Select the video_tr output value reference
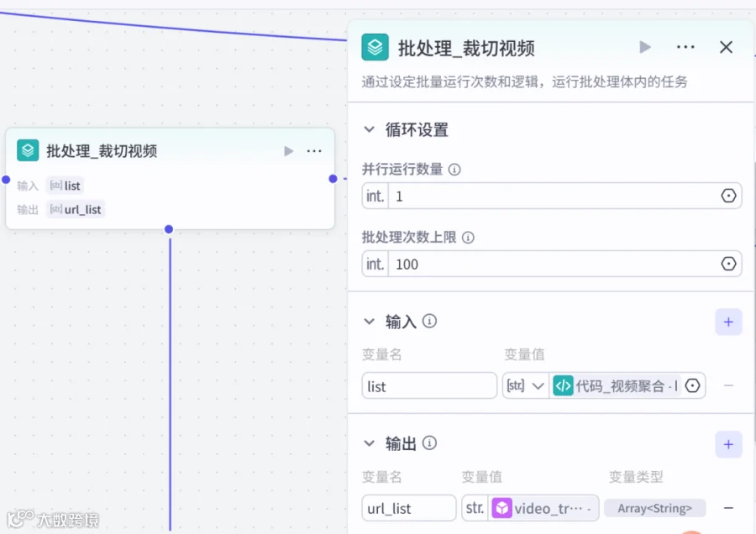Image resolution: width=756 pixels, height=534 pixels. pos(543,508)
